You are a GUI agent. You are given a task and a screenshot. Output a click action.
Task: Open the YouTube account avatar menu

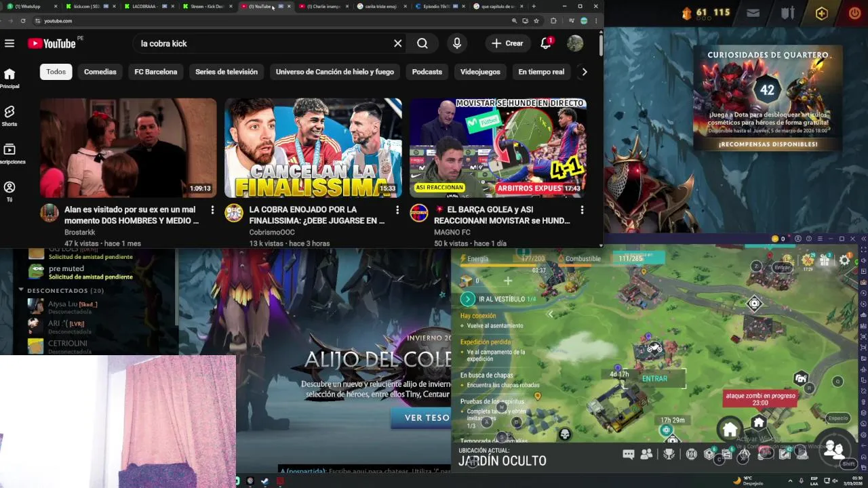(575, 43)
